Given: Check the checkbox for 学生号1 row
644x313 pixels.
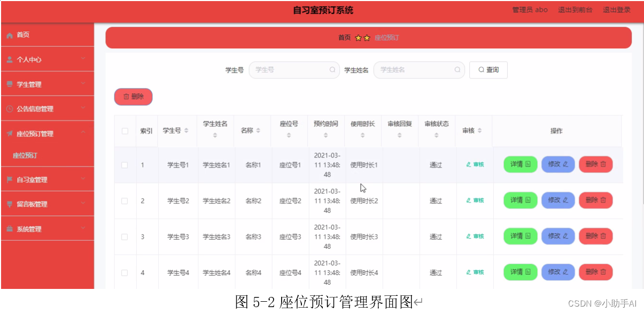Looking at the screenshot, I should click(x=125, y=164).
